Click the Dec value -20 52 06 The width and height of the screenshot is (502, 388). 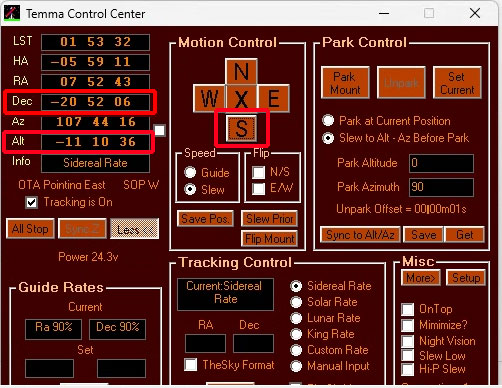(x=95, y=102)
